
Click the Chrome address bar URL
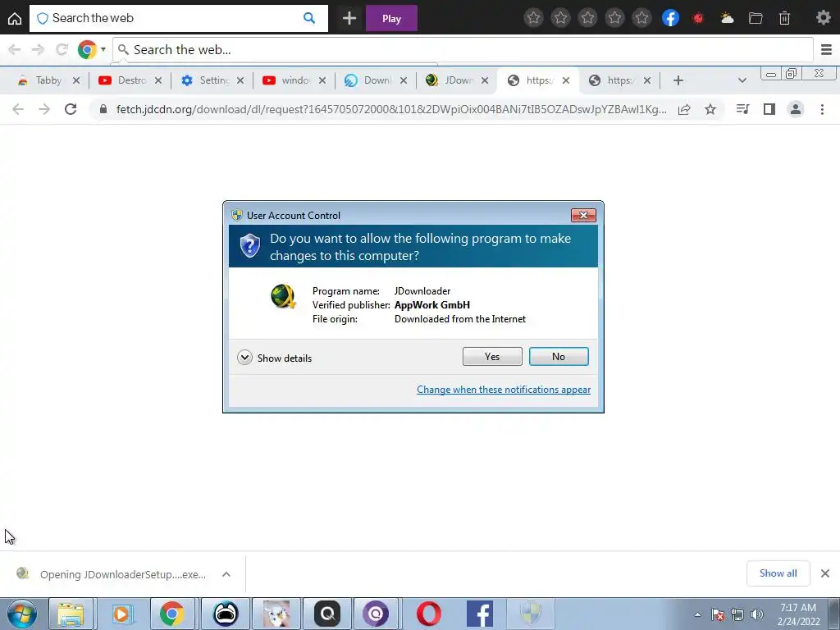(391, 109)
